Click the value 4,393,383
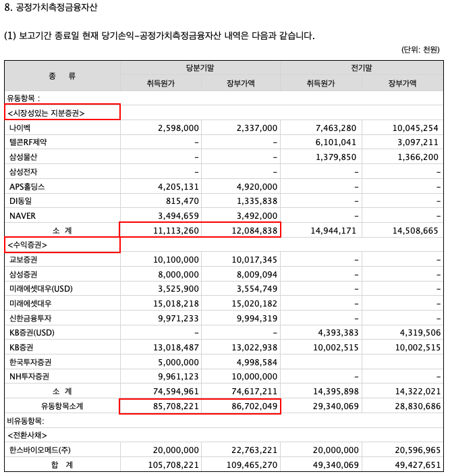The width and height of the screenshot is (450, 476). pos(338,333)
